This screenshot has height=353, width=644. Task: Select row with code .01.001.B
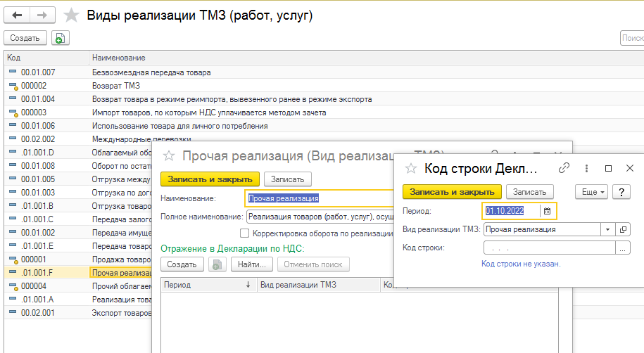pos(78,205)
